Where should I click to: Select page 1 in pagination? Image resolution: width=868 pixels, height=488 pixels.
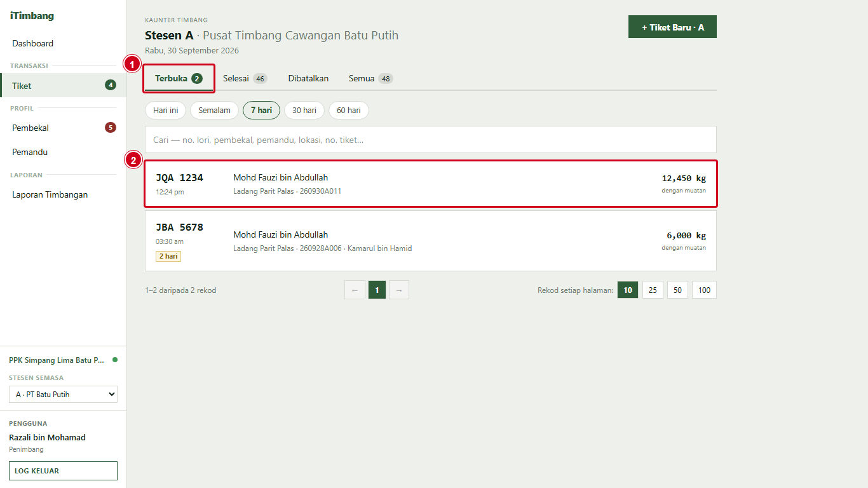pos(377,290)
